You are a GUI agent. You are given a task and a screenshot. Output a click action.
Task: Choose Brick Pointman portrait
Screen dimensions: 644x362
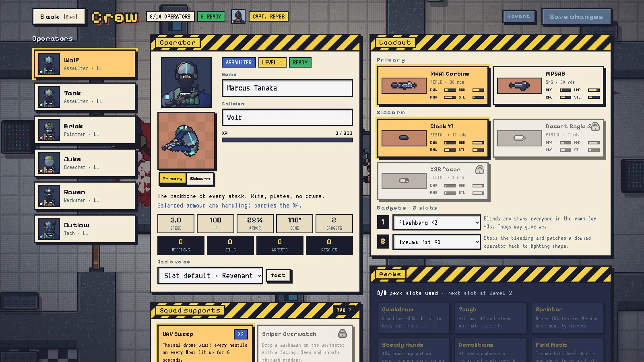click(49, 130)
